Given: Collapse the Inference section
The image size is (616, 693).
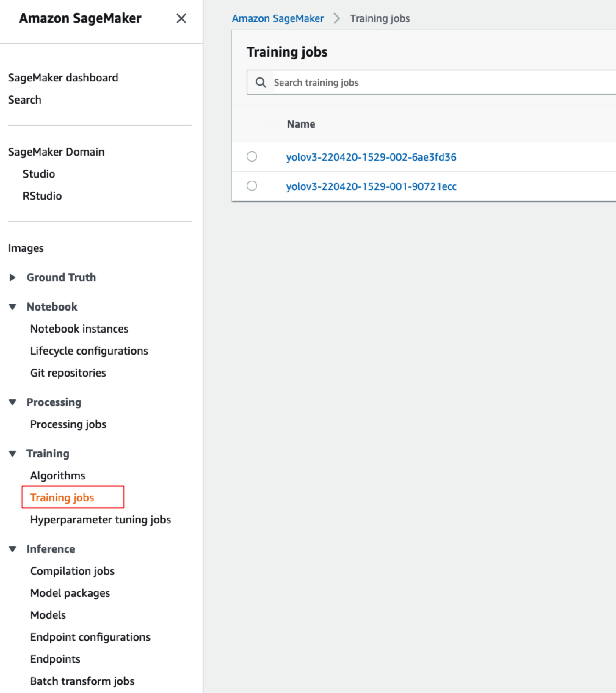Looking at the screenshot, I should 12,549.
